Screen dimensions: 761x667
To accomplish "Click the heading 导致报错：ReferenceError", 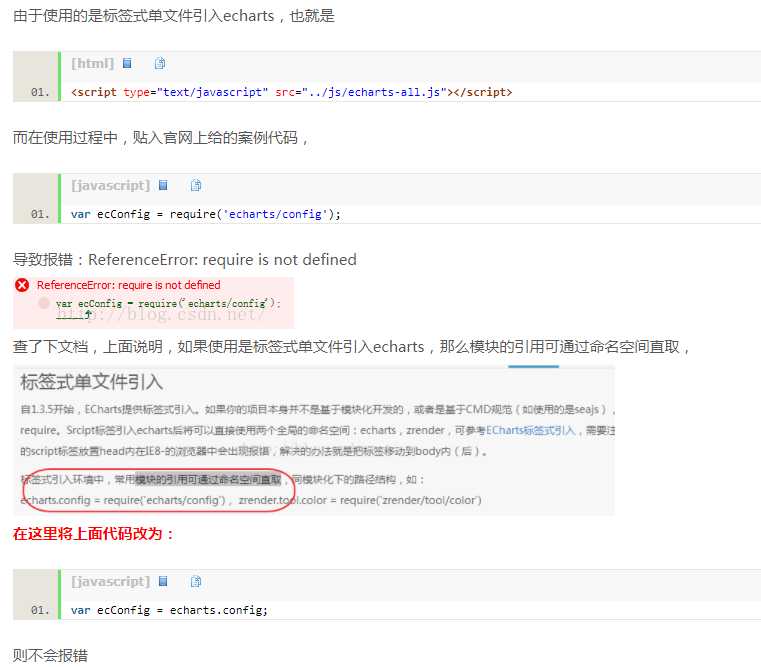I will (x=185, y=260).
